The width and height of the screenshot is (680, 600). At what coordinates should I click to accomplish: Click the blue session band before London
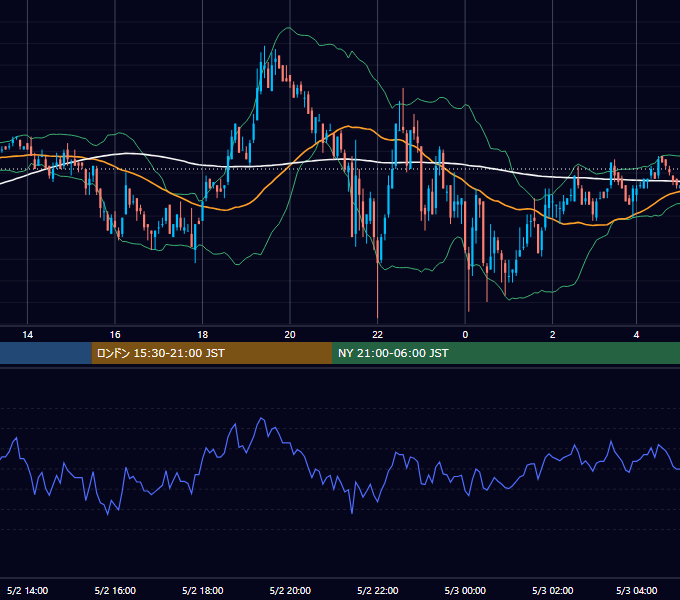coord(46,353)
